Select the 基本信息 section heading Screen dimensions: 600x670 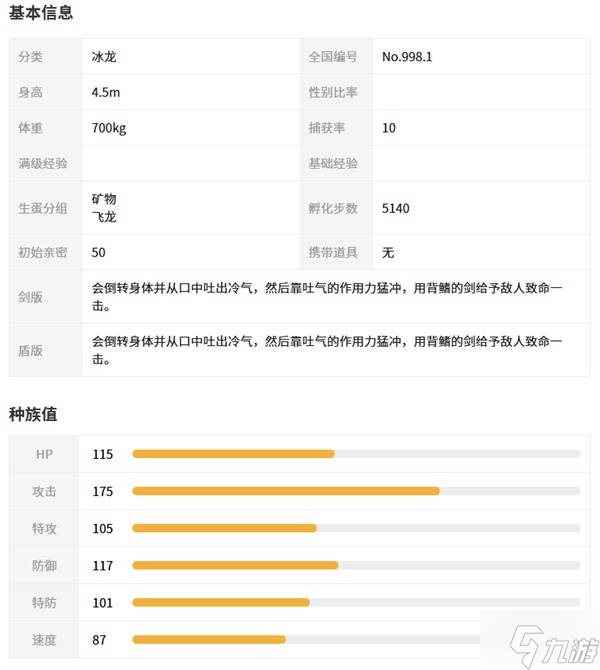[x=41, y=13]
